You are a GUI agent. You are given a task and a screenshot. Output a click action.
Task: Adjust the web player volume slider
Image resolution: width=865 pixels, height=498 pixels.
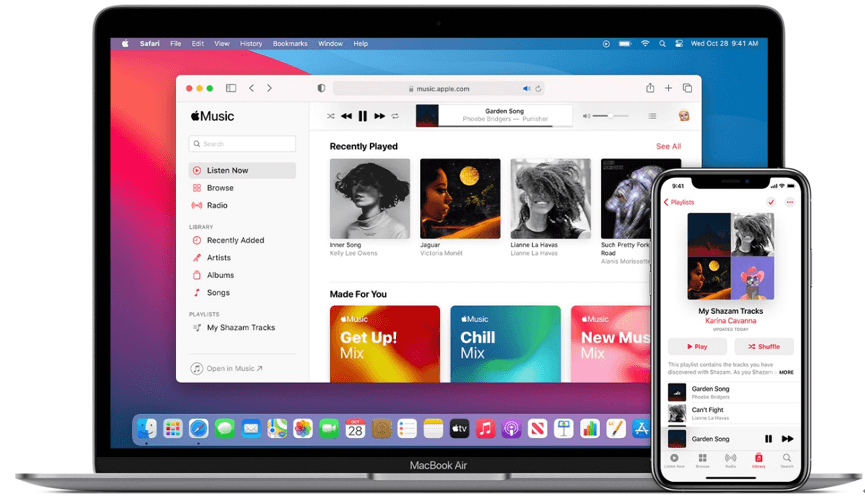tap(605, 116)
